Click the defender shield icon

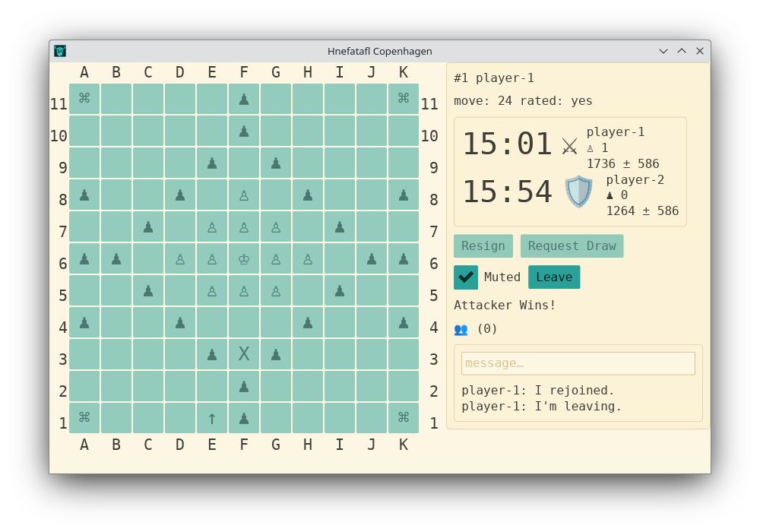(578, 192)
